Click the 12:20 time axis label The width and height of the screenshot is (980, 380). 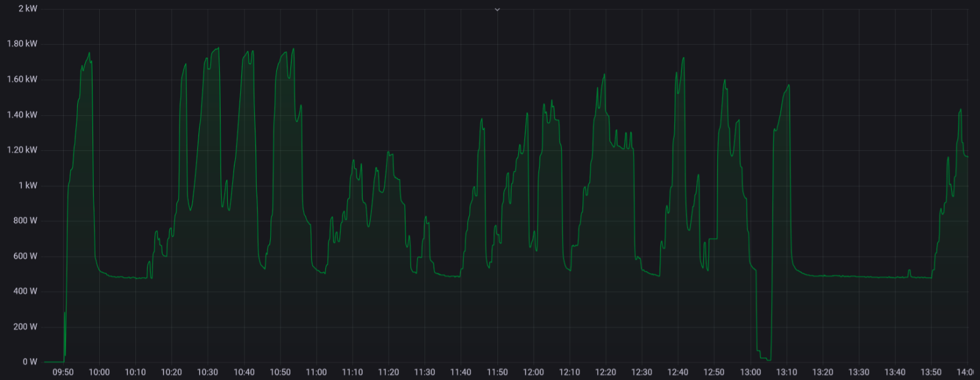coord(605,372)
